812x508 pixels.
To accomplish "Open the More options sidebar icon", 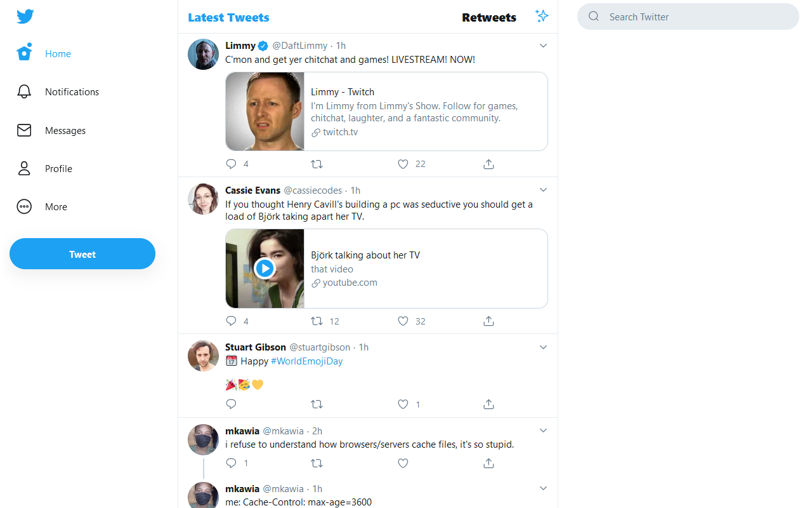I will pos(23,206).
